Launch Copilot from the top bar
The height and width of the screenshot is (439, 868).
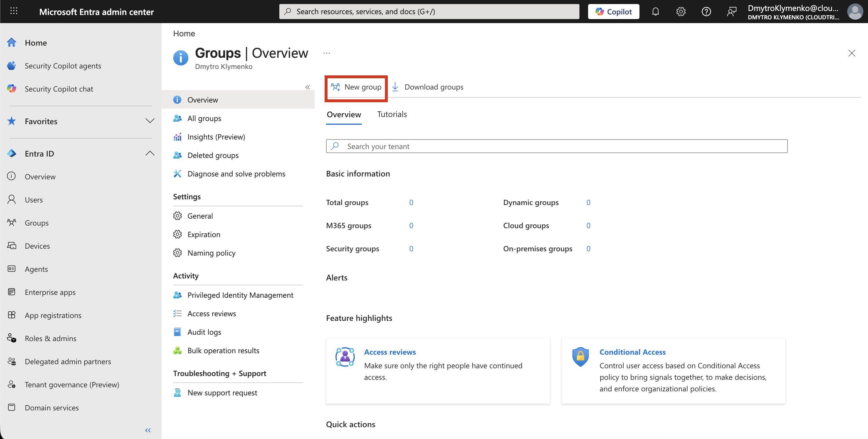613,12
